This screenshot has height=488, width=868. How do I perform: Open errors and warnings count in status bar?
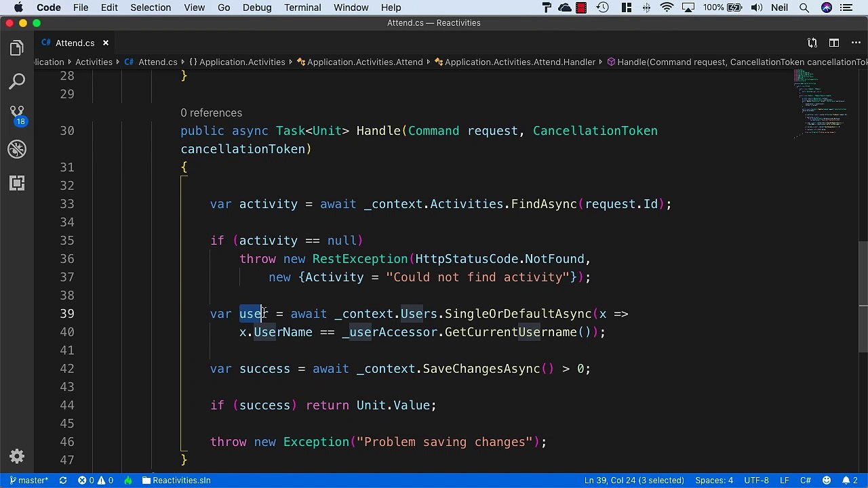pyautogui.click(x=96, y=481)
